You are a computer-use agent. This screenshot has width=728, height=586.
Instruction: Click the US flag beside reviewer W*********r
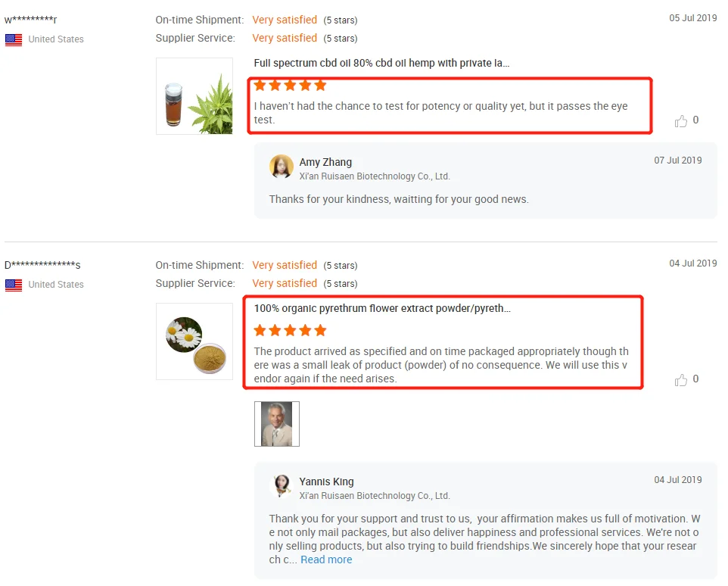pos(14,39)
